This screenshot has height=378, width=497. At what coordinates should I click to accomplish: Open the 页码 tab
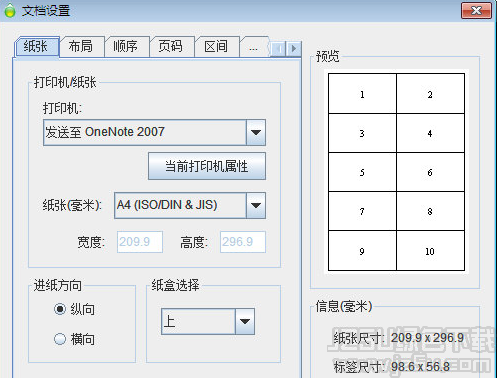point(171,46)
